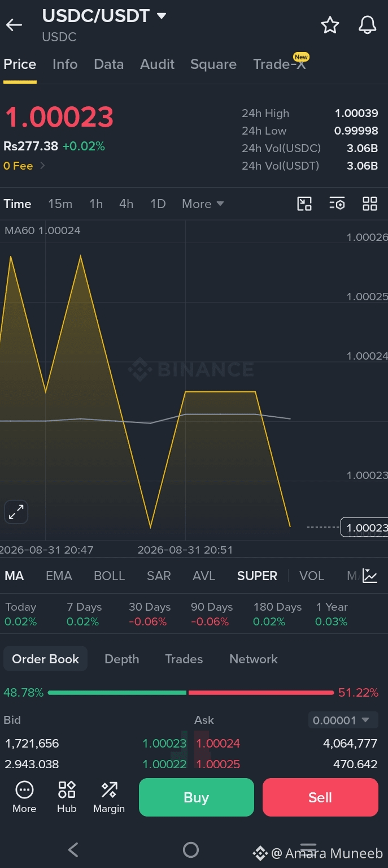Viewport: 388px width, 868px height.
Task: Click the 4,064,777 ask amount
Action: click(350, 744)
